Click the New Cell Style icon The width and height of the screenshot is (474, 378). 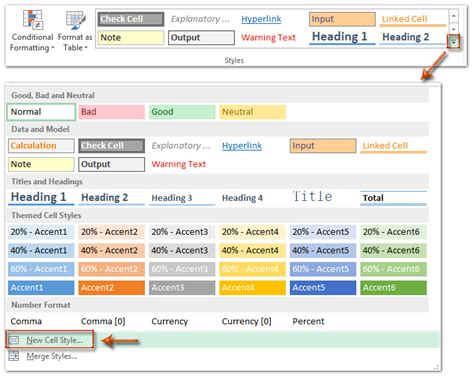(x=14, y=340)
